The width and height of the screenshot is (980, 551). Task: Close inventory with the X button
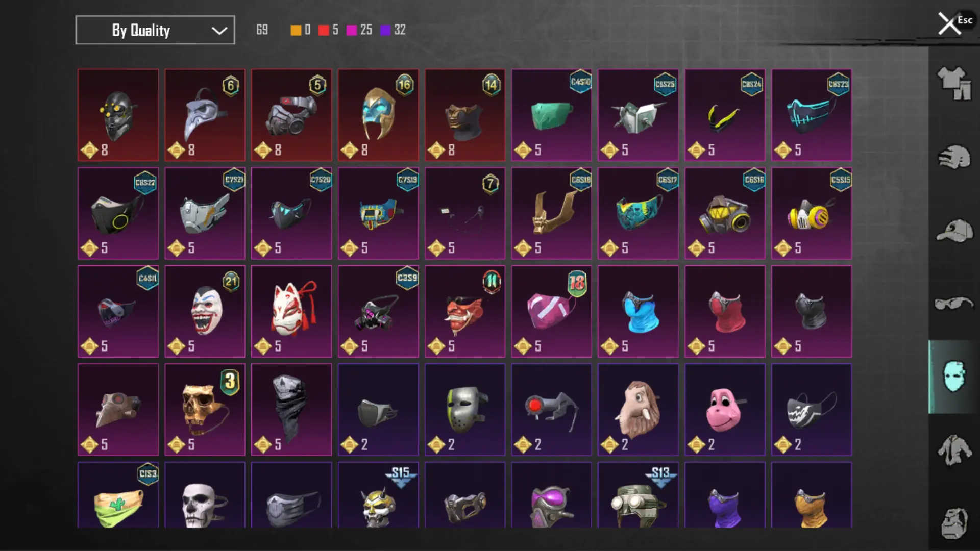point(949,23)
